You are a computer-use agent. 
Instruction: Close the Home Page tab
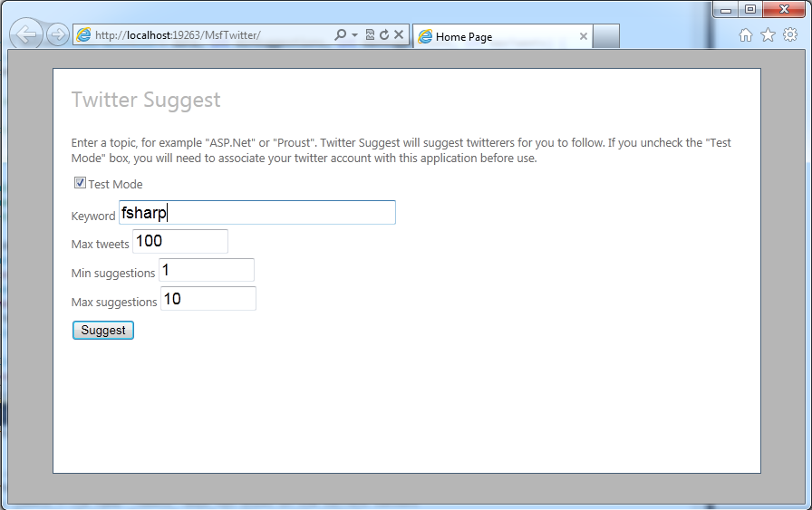583,37
